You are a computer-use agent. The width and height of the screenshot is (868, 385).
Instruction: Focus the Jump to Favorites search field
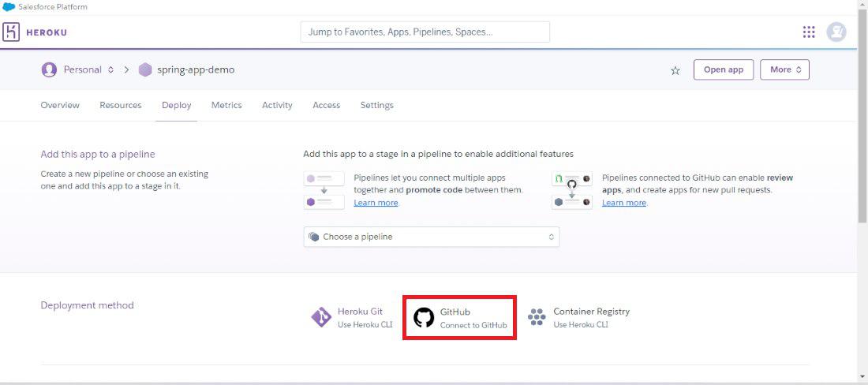click(425, 32)
